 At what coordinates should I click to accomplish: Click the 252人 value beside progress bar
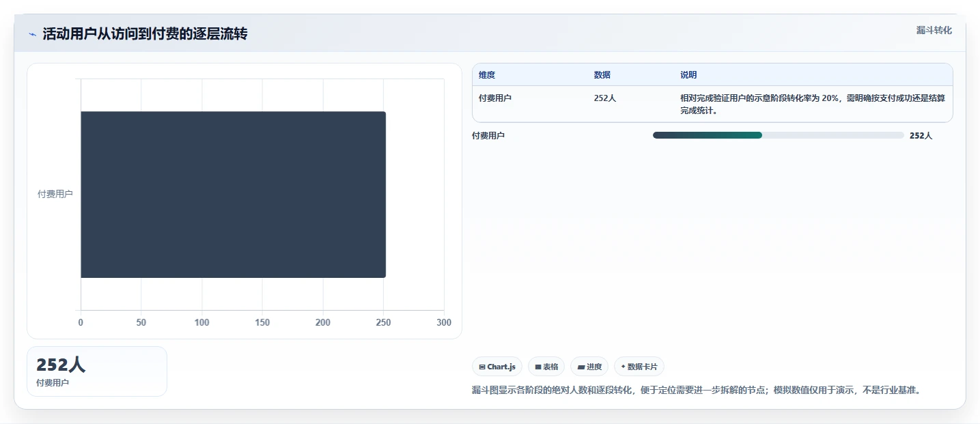click(921, 135)
